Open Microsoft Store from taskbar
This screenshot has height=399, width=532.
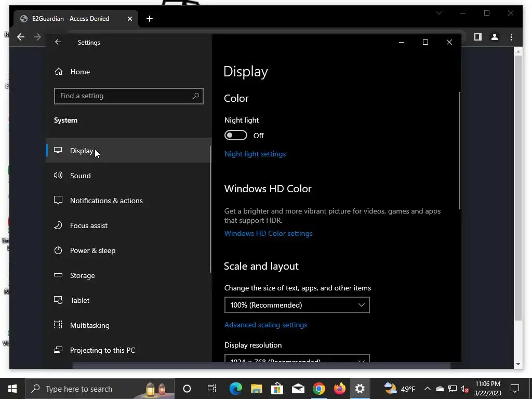point(277,389)
